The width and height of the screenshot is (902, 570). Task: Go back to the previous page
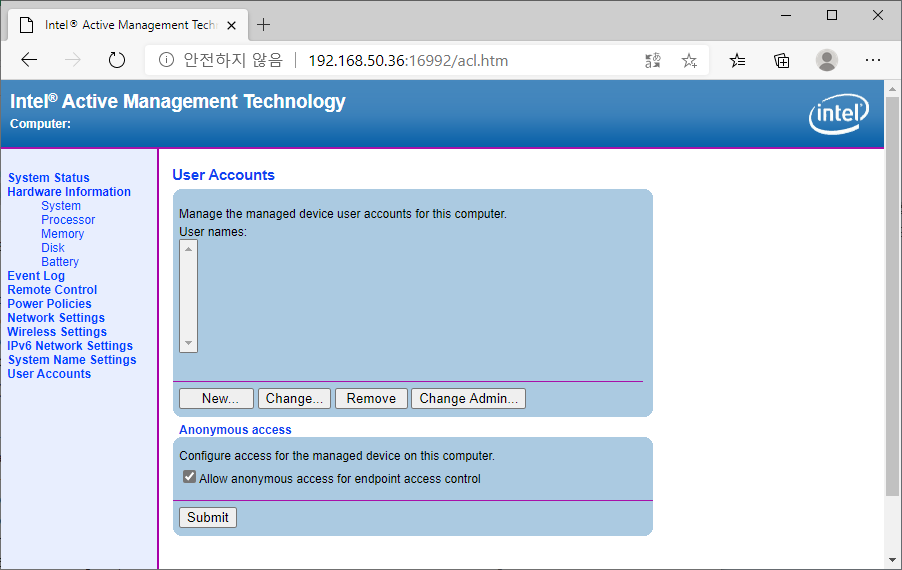29,60
